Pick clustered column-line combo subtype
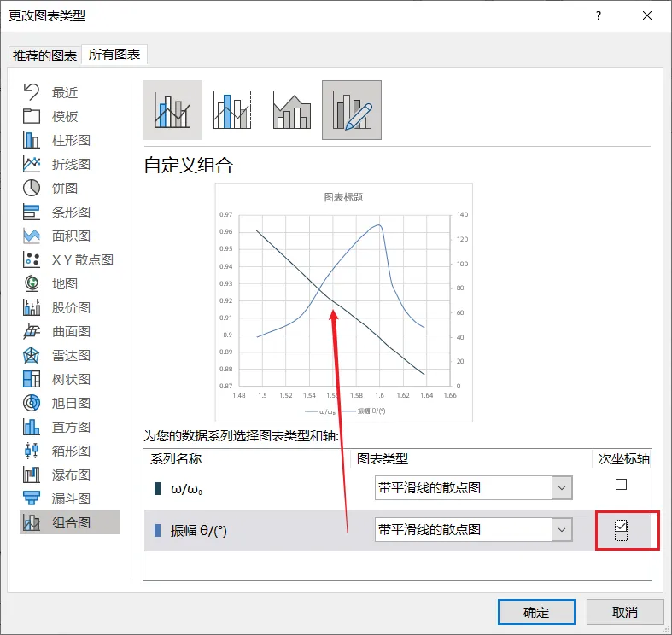Screen dimensions: 672x635 (172, 110)
